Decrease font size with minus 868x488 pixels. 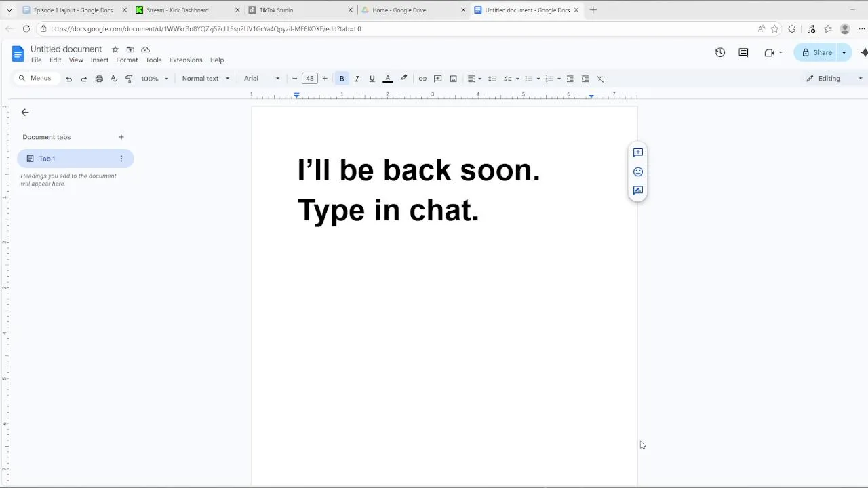[x=294, y=79]
